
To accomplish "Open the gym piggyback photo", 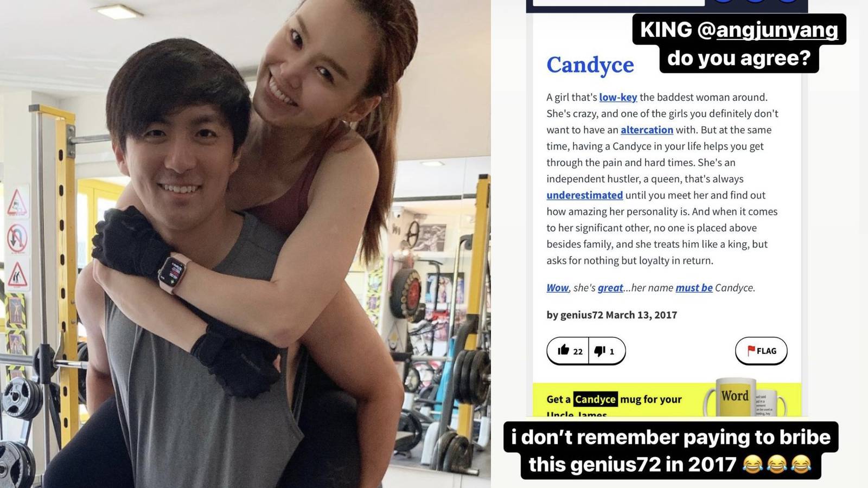I will coord(245,244).
